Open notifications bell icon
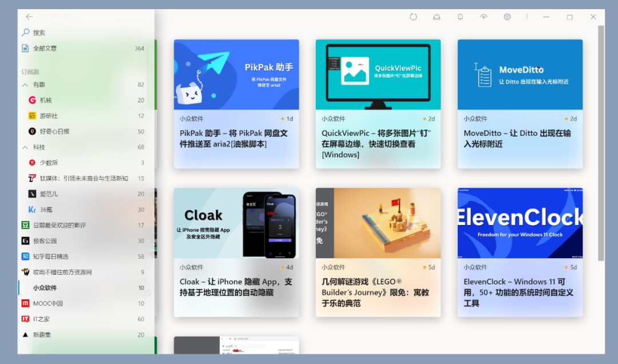This screenshot has width=618, height=364. (x=460, y=17)
